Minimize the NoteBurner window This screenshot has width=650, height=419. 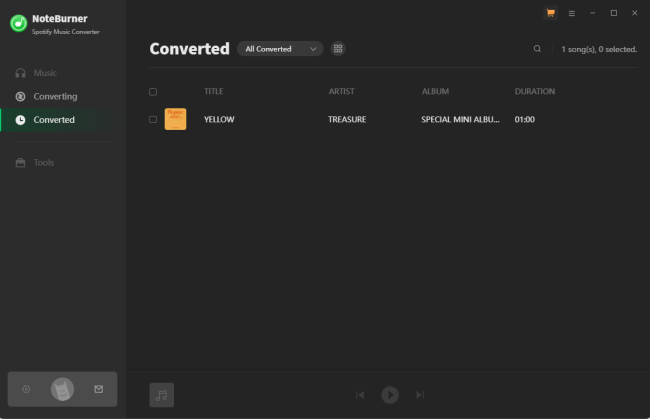click(593, 13)
